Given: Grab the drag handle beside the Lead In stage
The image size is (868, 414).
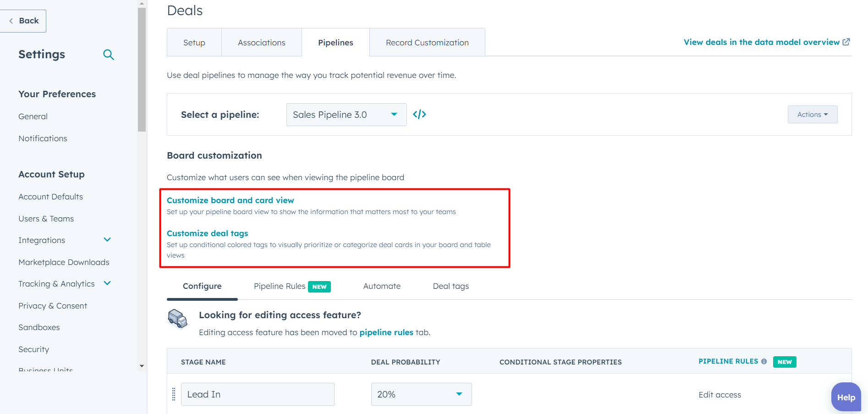Looking at the screenshot, I should [174, 394].
